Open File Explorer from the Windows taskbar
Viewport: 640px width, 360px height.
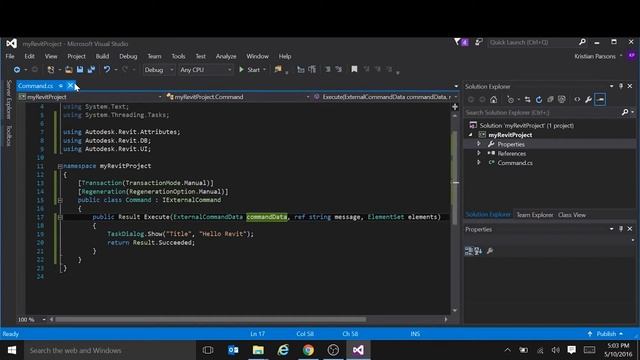[258, 350]
